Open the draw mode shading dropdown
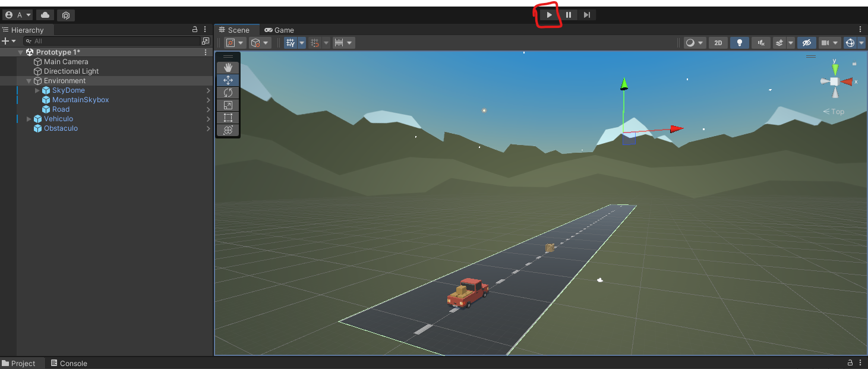868x369 pixels. 694,43
